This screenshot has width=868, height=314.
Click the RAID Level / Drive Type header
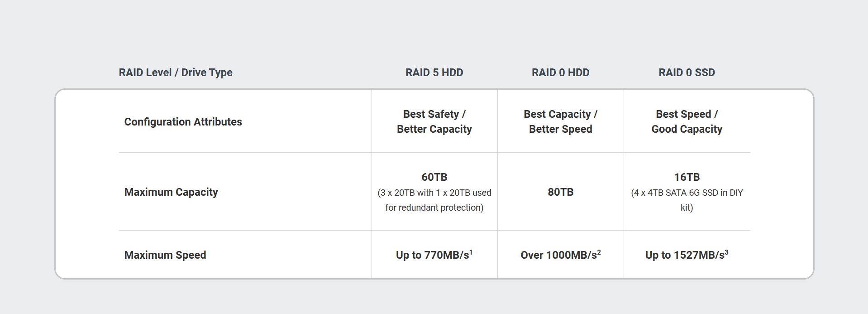176,72
